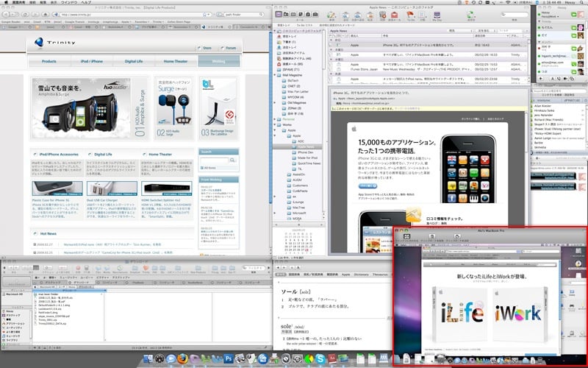Expand the Microsoft mail folder

tap(274, 213)
